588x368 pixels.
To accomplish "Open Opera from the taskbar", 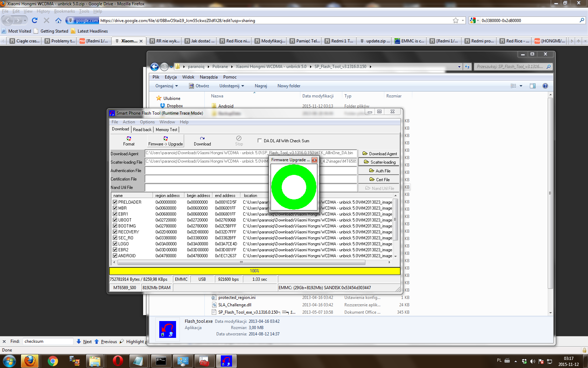I will click(118, 361).
